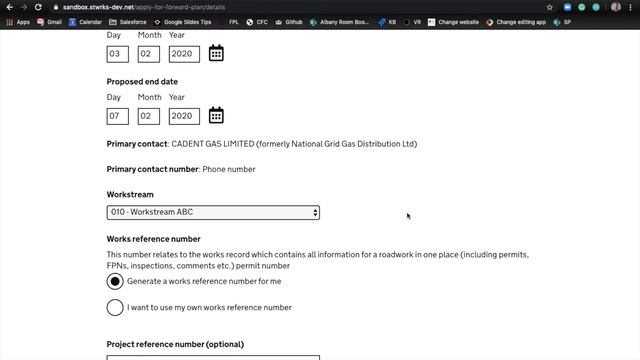Click the start date Month field
Viewport: 640px width, 360px height.
(x=149, y=54)
